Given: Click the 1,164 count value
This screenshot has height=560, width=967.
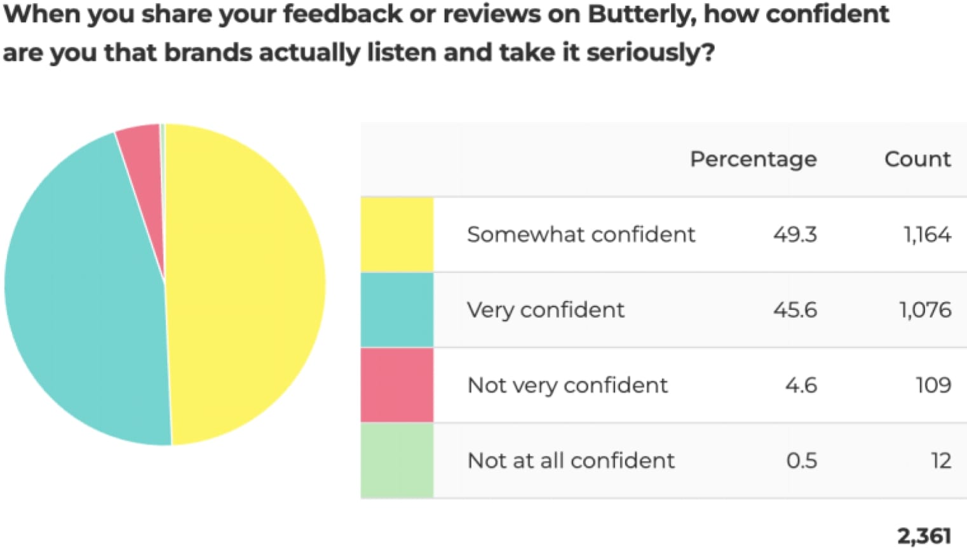Looking at the screenshot, I should tap(927, 235).
